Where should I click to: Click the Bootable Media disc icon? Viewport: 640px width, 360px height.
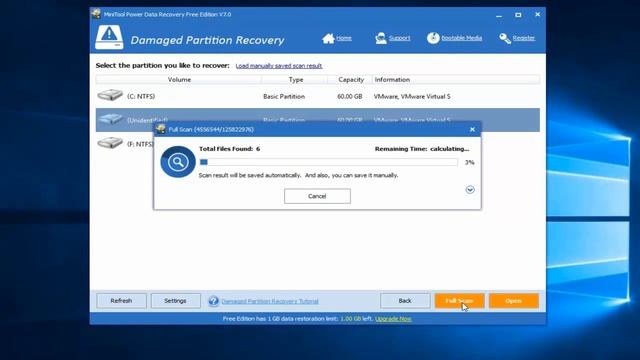(x=433, y=38)
